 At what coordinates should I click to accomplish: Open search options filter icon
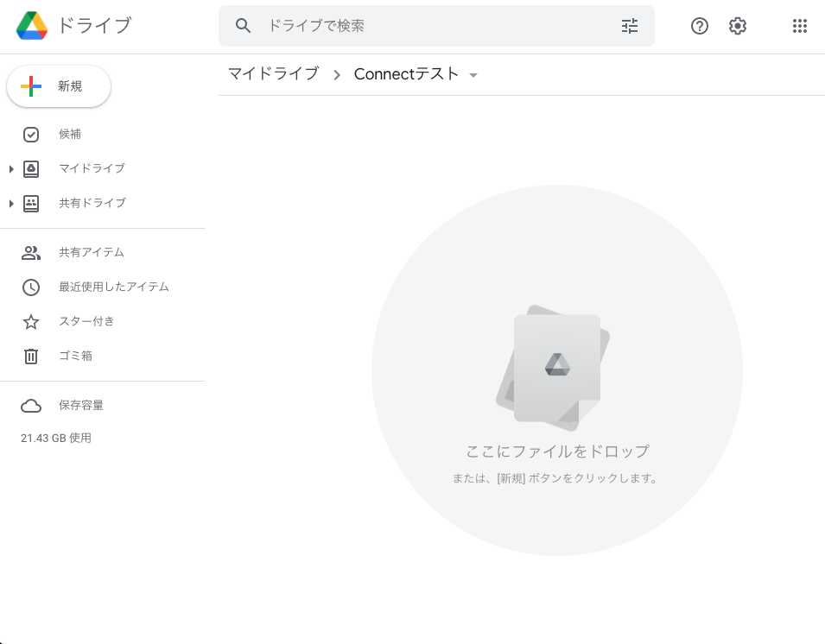(x=630, y=26)
